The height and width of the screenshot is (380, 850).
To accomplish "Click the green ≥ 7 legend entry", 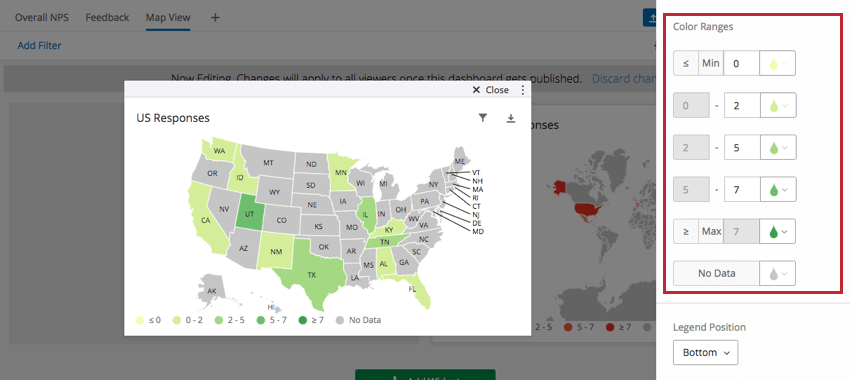I will click(311, 320).
